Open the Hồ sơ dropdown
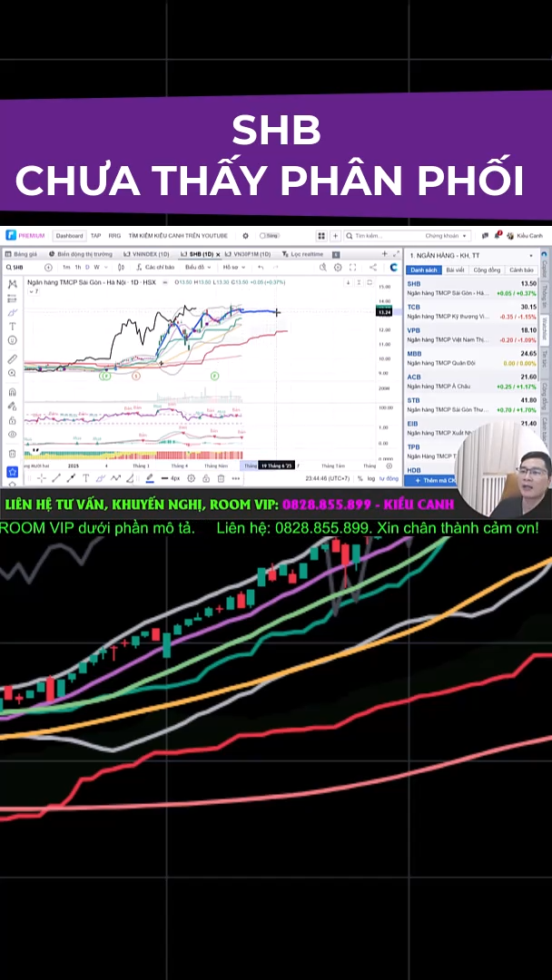The height and width of the screenshot is (980, 552). [233, 267]
